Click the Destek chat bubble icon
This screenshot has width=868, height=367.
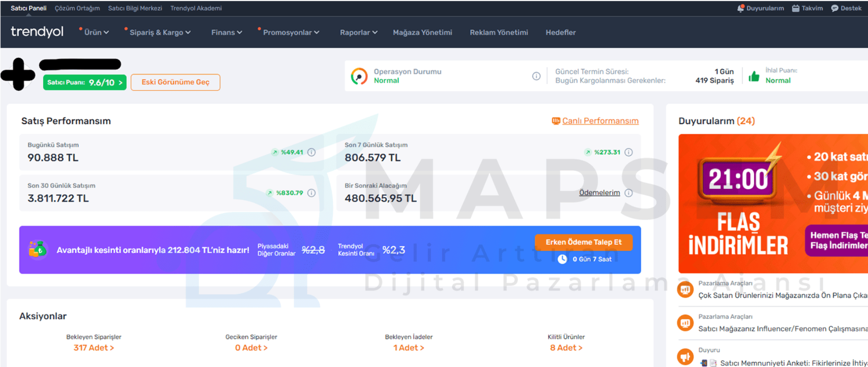(x=834, y=8)
